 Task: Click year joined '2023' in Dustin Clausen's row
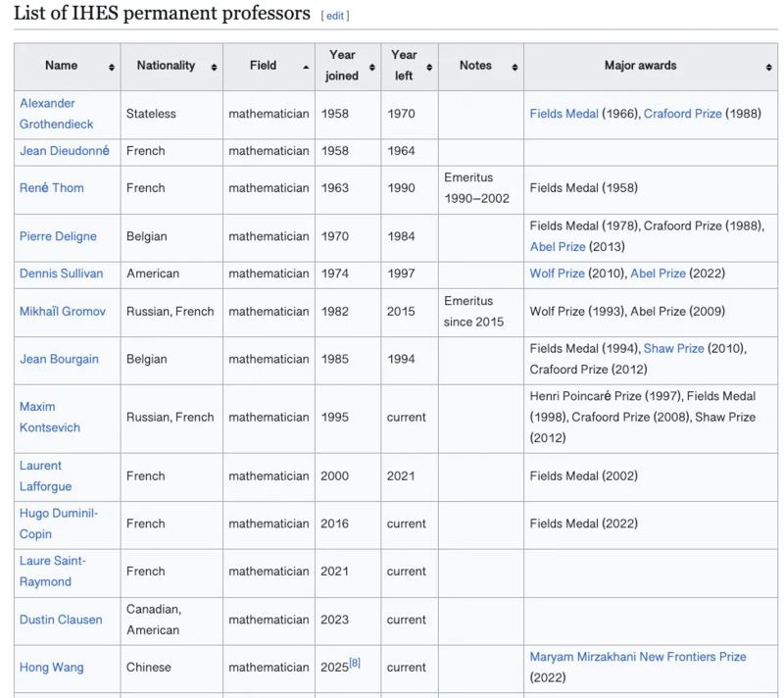pos(335,620)
